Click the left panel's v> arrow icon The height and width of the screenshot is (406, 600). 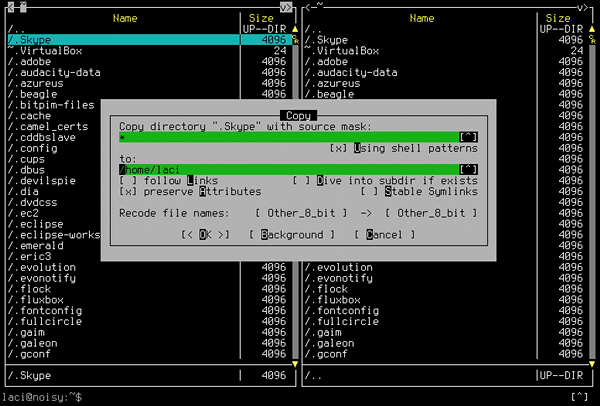coord(287,6)
